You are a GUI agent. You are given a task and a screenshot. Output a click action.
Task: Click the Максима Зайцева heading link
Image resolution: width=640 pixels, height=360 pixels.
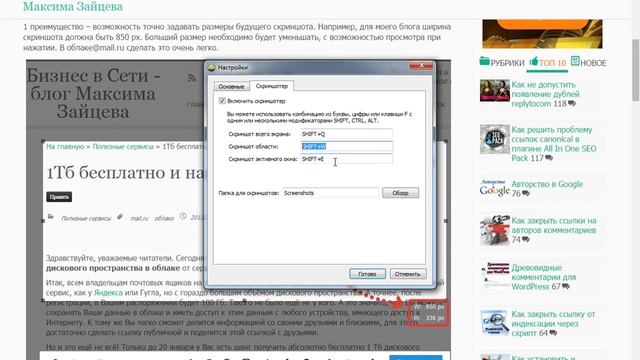[x=73, y=7]
